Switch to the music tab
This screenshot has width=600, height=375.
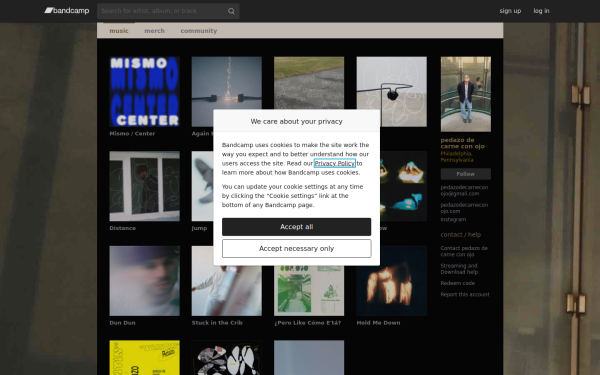[119, 31]
